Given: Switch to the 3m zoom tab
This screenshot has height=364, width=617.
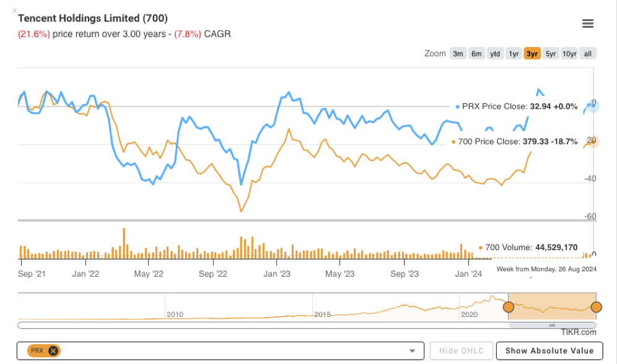Looking at the screenshot, I should point(458,54).
